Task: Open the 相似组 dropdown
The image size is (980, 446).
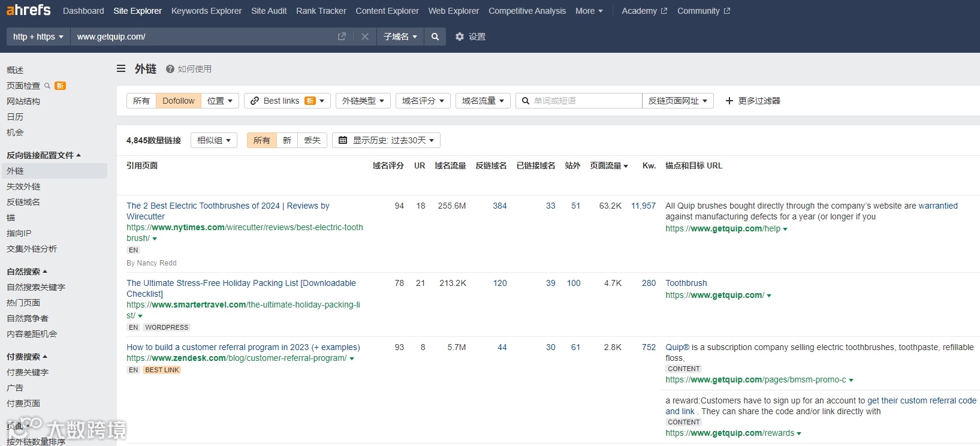Action: coord(214,140)
